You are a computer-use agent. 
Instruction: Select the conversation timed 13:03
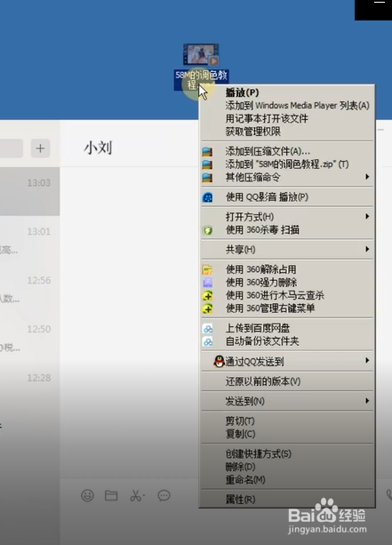click(30, 191)
